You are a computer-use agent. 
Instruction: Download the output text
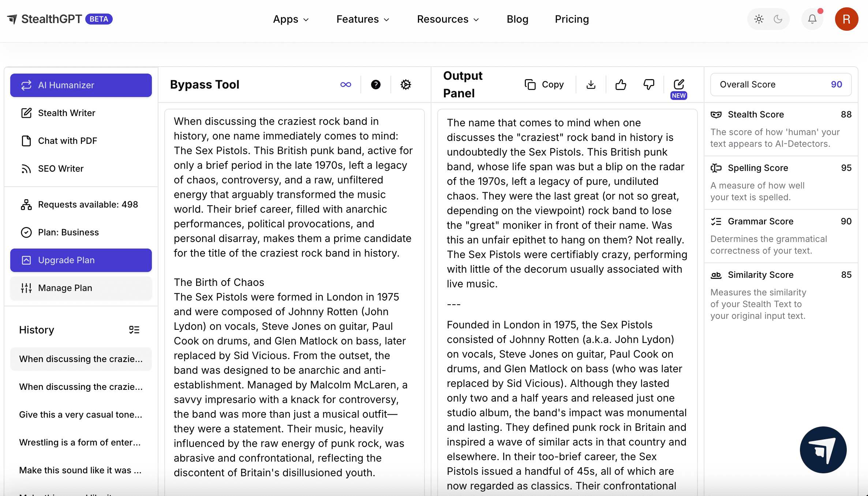(x=591, y=85)
